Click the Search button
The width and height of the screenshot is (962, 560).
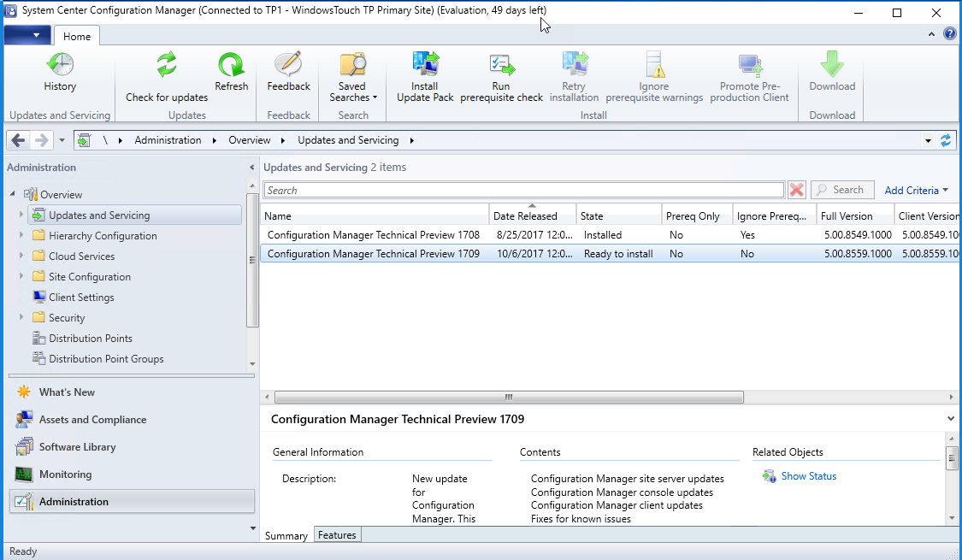[x=841, y=190]
